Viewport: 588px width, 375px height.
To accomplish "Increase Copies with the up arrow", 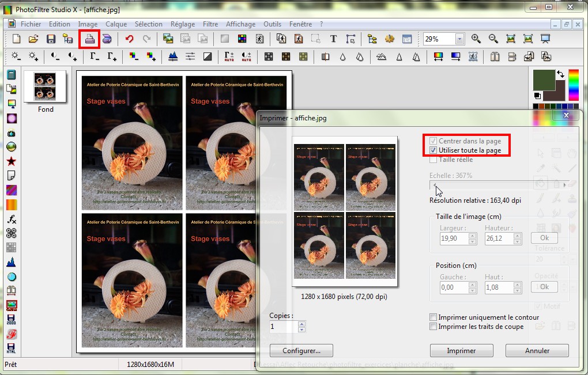I will tap(301, 324).
